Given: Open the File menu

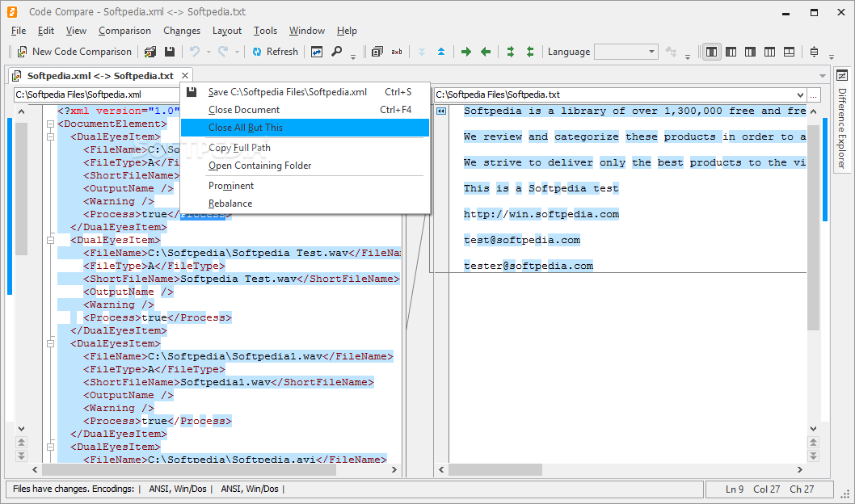Looking at the screenshot, I should [x=19, y=31].
